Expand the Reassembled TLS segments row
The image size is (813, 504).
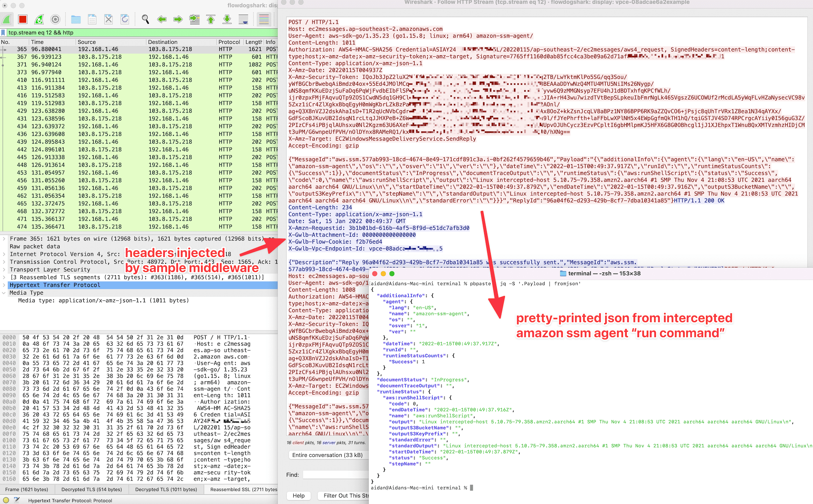(x=4, y=278)
